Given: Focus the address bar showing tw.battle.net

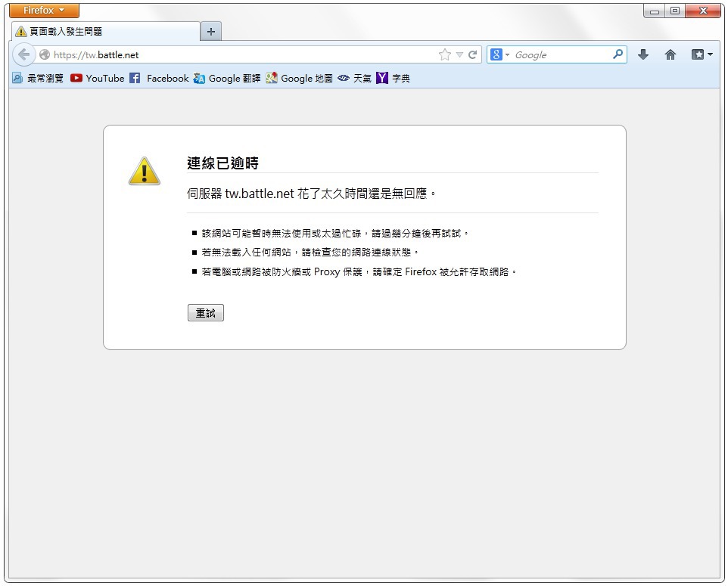Looking at the screenshot, I should click(x=241, y=54).
